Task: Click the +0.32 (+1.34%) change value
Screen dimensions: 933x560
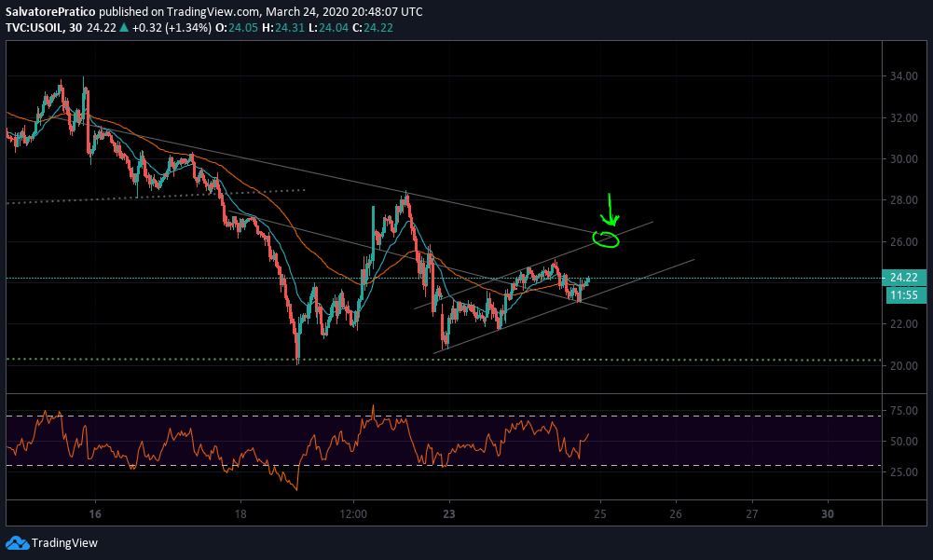Action: coord(172,27)
